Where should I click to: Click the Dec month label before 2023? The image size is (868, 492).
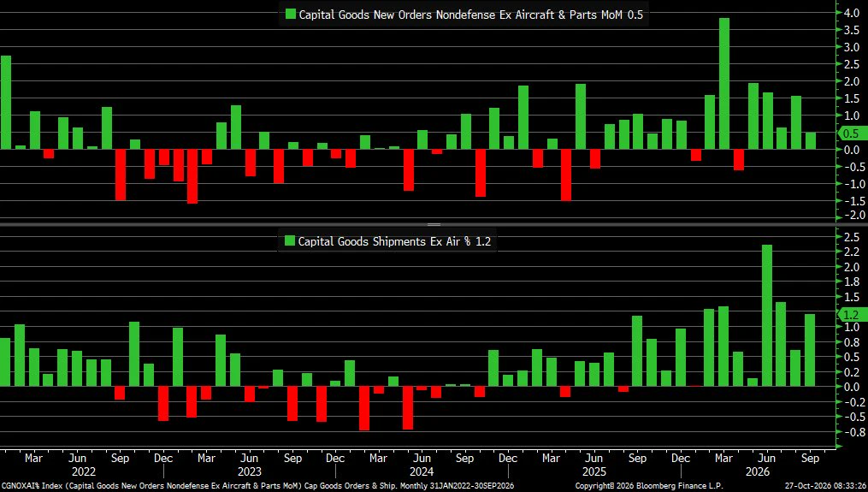click(x=163, y=459)
